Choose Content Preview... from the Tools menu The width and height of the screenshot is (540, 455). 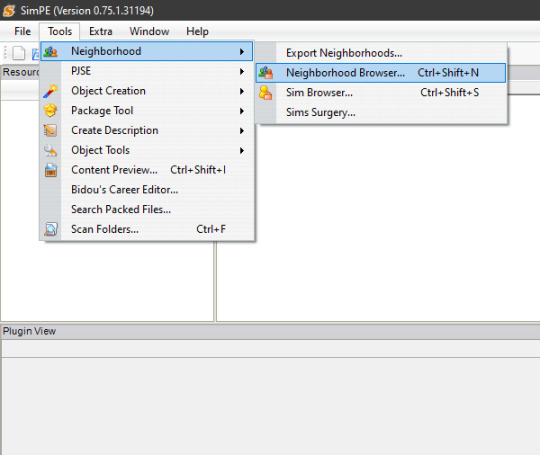147,170
